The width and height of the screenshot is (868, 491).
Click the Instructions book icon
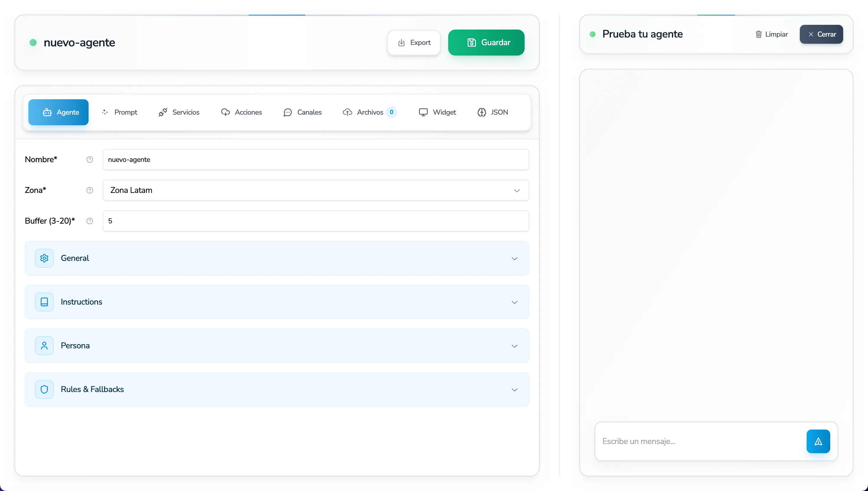click(44, 302)
